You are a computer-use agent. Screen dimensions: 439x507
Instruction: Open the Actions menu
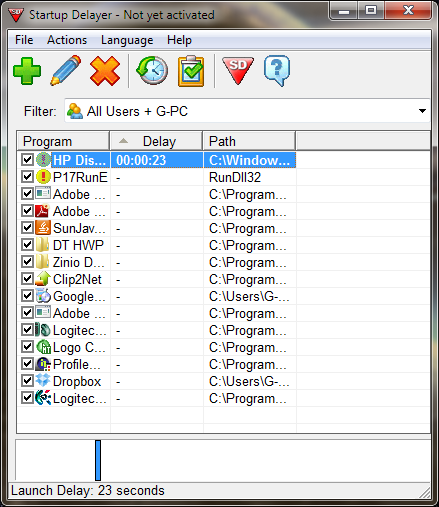67,40
